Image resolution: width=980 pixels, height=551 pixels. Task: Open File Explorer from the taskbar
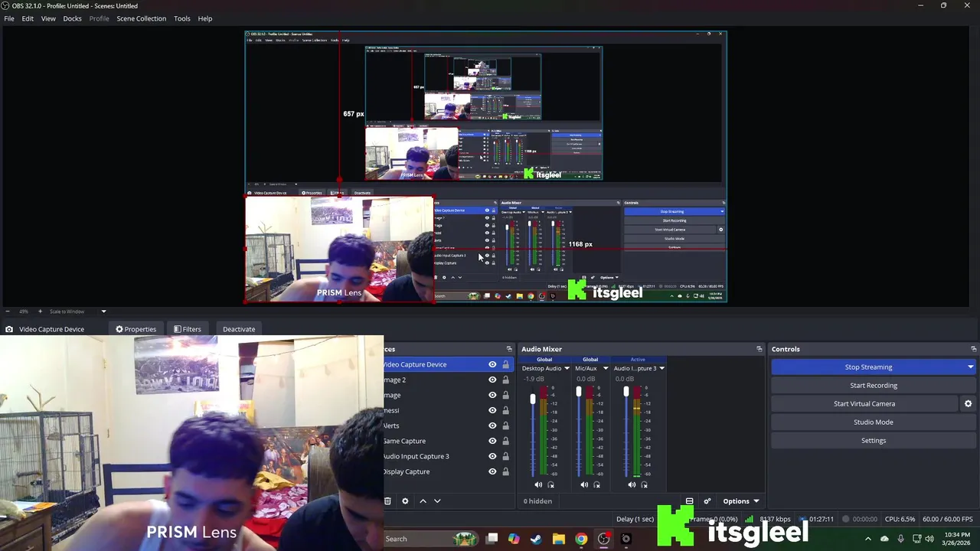(559, 539)
